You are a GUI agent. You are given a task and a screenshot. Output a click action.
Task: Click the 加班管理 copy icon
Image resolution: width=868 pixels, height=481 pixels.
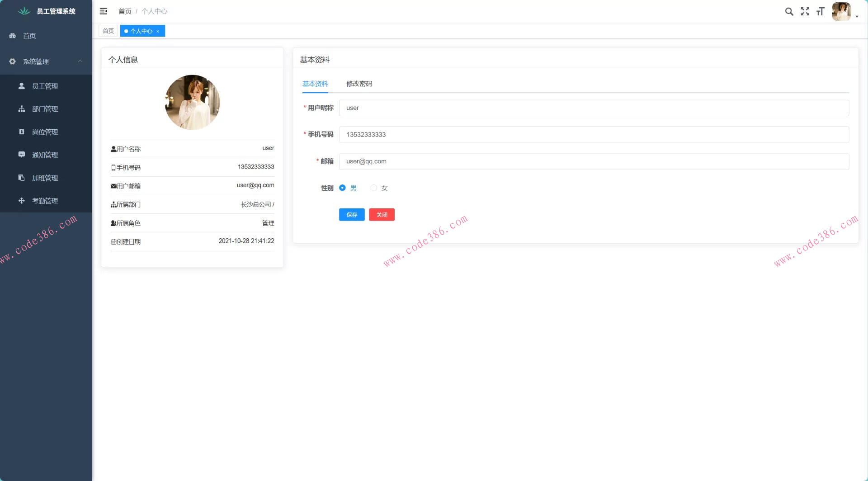[21, 178]
